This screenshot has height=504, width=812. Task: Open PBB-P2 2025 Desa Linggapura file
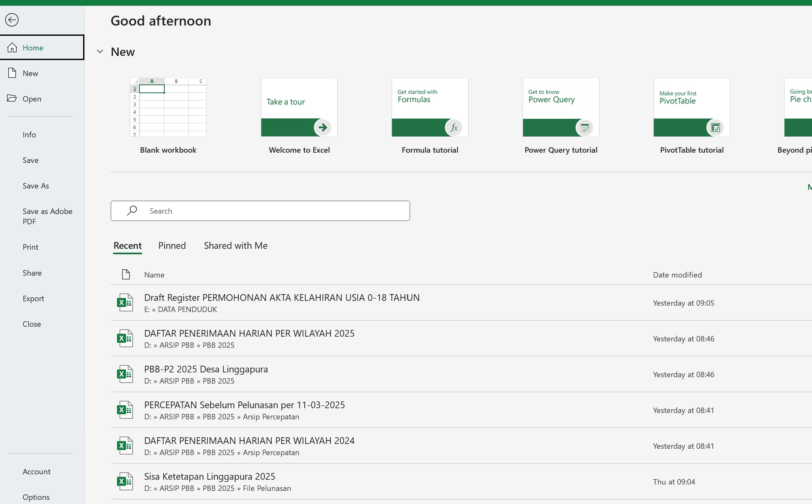[462, 374]
